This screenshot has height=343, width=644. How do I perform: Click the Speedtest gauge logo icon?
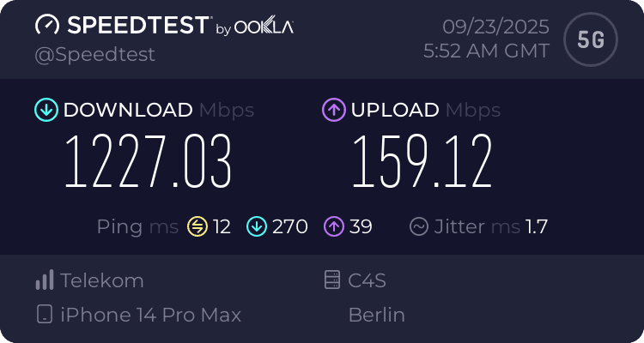(x=46, y=25)
